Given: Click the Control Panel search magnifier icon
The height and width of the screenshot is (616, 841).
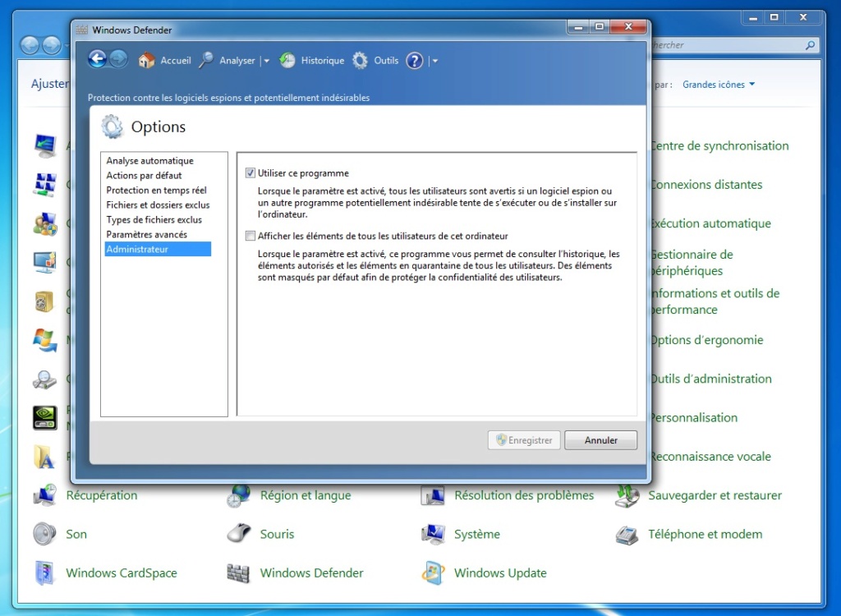Looking at the screenshot, I should point(810,45).
